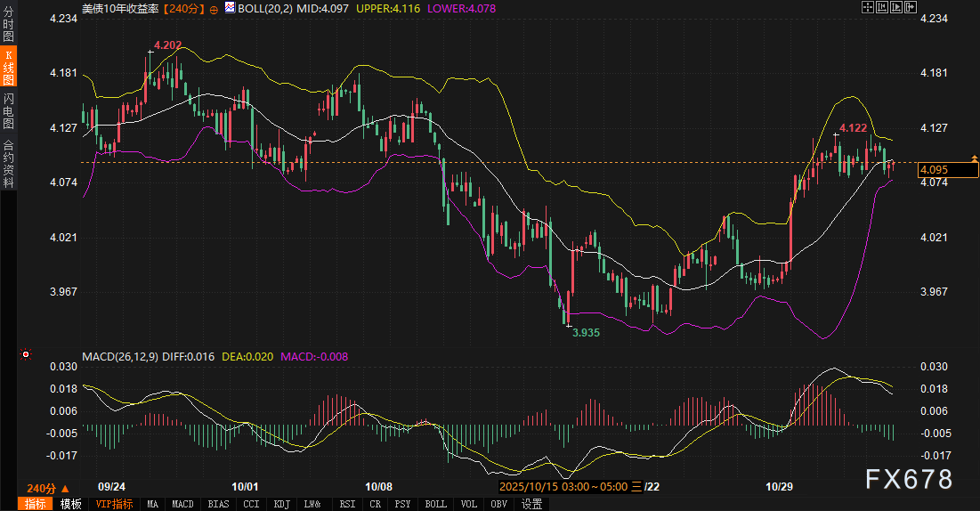Open the 合约资料 side tab
The width and height of the screenshot is (980, 511).
point(9,163)
